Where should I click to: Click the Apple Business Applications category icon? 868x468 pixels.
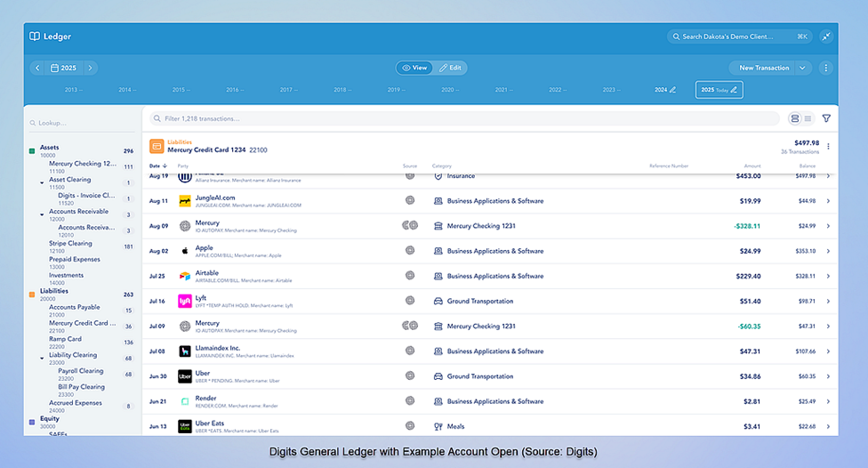(x=438, y=251)
